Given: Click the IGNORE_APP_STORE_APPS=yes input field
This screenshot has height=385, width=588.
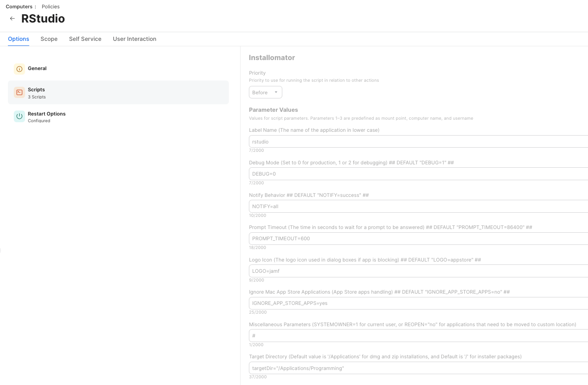Looking at the screenshot, I should point(418,303).
